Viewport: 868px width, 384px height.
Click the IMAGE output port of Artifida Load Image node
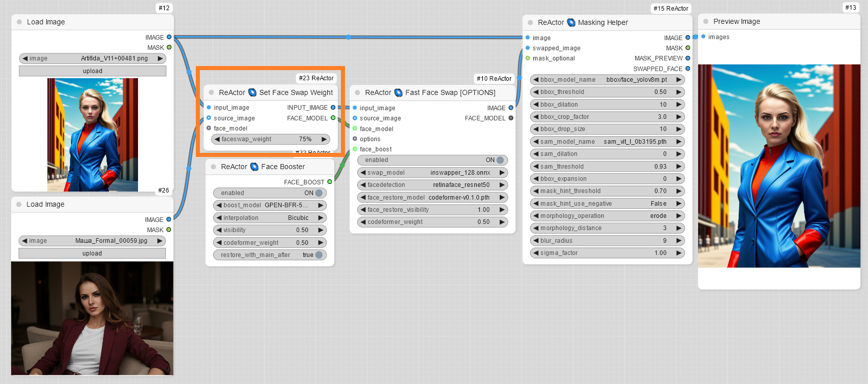169,37
